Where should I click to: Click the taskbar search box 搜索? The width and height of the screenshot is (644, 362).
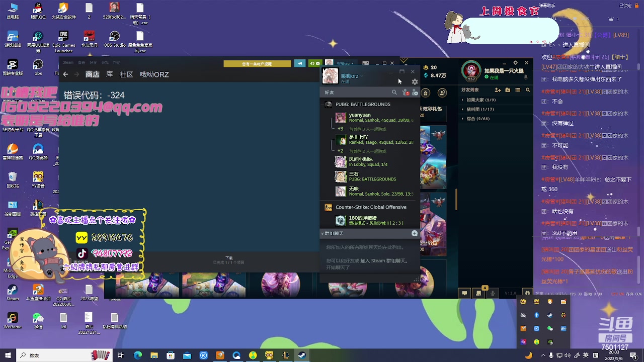click(x=65, y=355)
